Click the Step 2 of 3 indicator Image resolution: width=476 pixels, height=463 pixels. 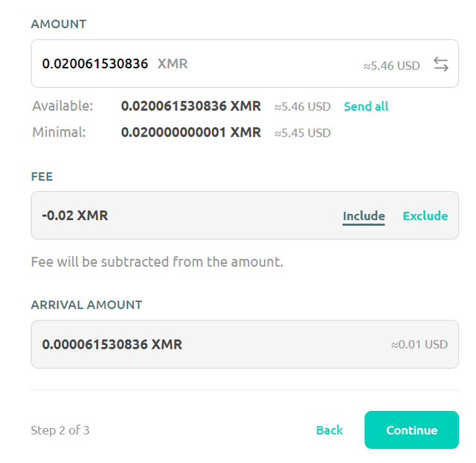click(60, 430)
